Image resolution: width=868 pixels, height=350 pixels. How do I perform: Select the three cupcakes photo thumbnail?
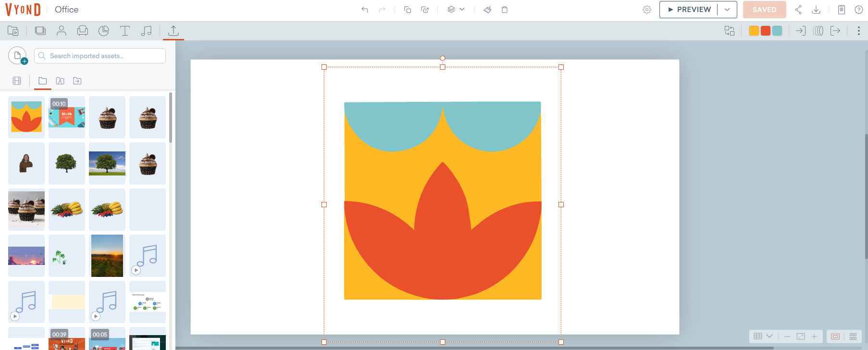(26, 210)
